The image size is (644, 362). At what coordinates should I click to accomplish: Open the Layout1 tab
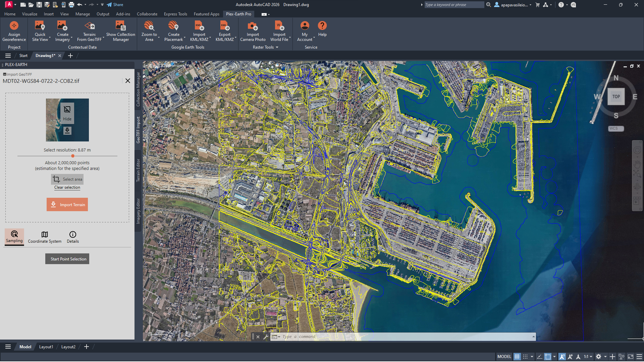point(46,347)
